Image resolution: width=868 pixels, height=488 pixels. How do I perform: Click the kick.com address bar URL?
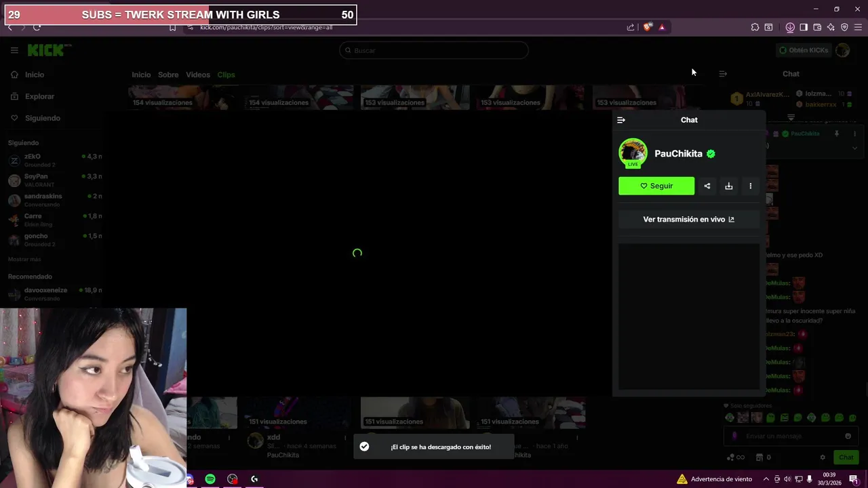(x=266, y=27)
